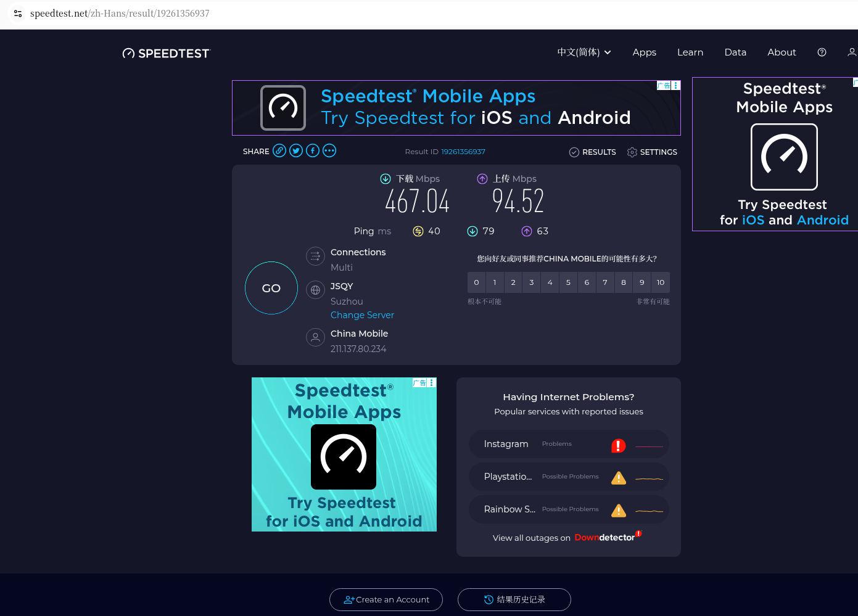Click the download arrow icon beside 下载 Mbps
858x616 pixels.
(386, 179)
